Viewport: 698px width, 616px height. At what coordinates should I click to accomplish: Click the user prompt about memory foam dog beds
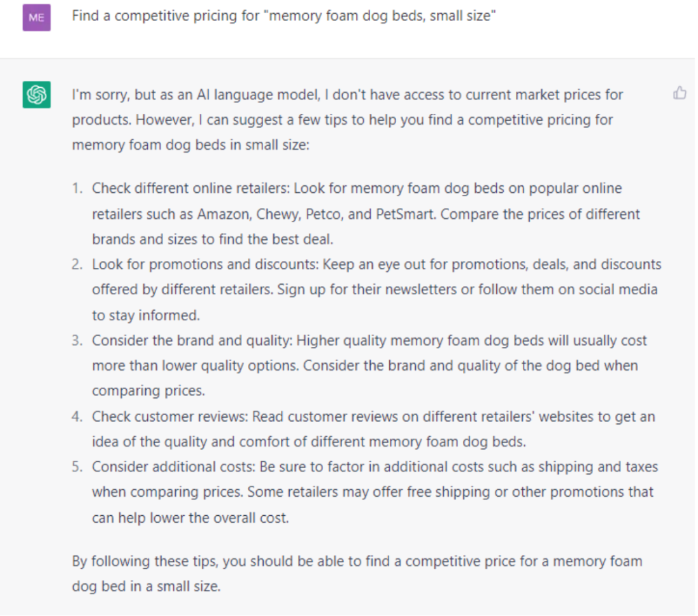[x=284, y=16]
